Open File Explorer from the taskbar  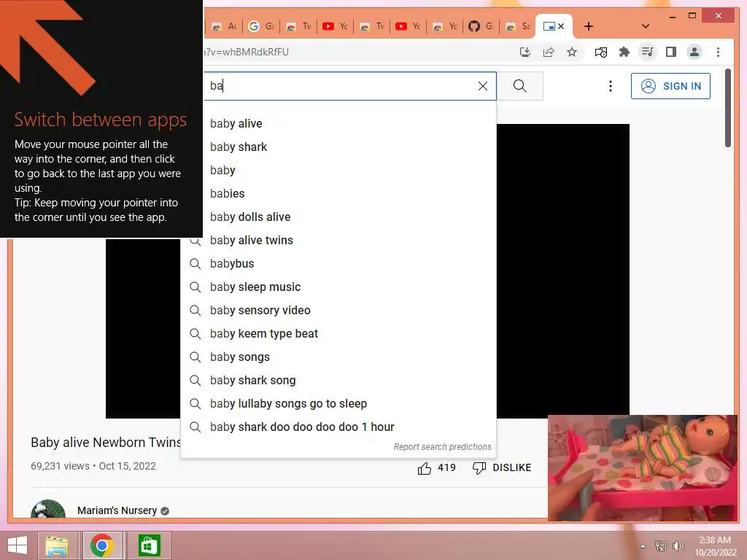pyautogui.click(x=57, y=545)
